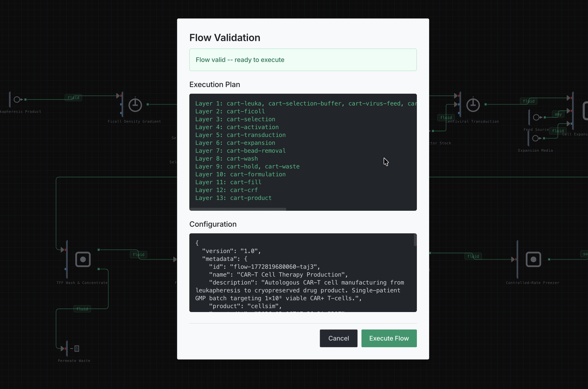This screenshot has height=389, width=588.
Task: Select the Lentiviral Transduction timer node icon
Action: coord(473,105)
